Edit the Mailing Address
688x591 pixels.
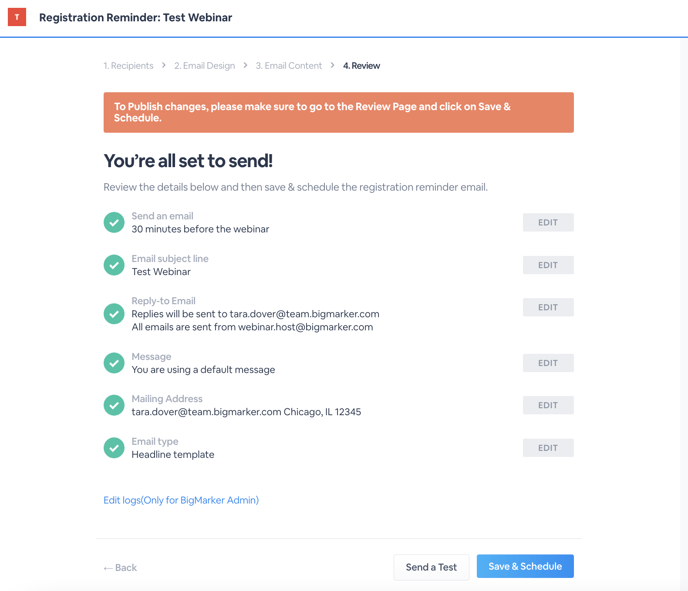(548, 405)
